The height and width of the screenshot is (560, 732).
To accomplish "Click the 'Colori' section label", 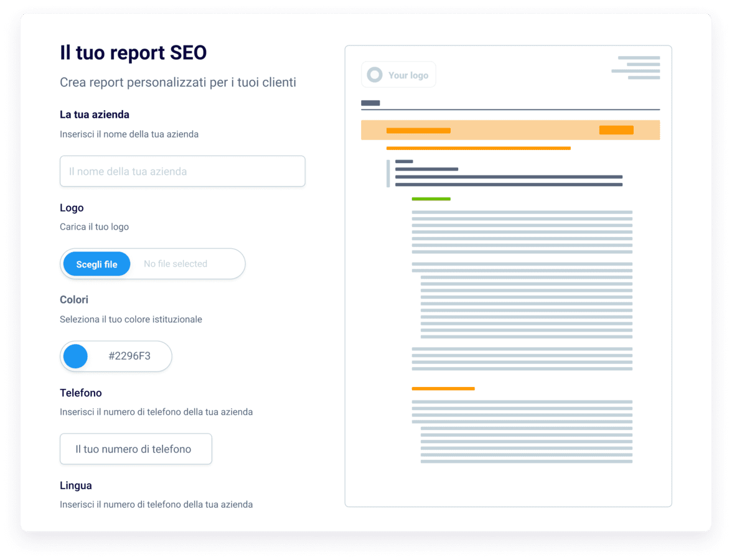I will pyautogui.click(x=73, y=300).
